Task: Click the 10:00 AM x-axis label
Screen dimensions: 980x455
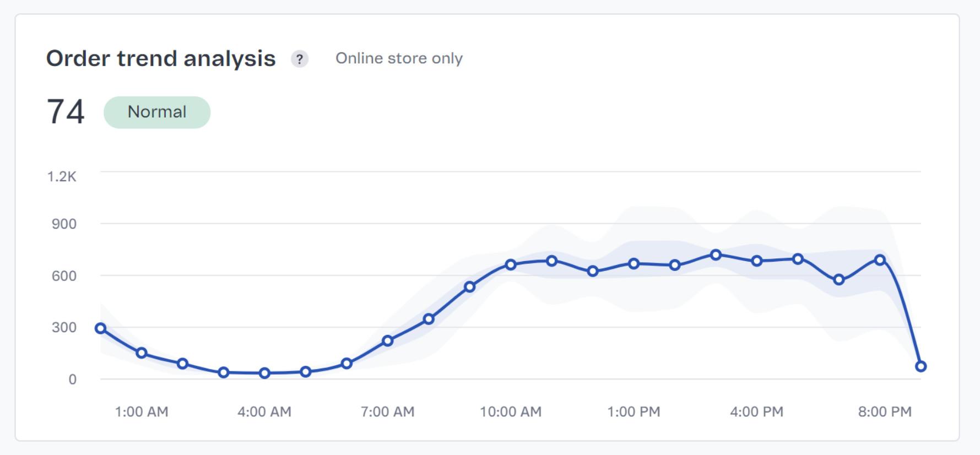Action: coord(511,411)
